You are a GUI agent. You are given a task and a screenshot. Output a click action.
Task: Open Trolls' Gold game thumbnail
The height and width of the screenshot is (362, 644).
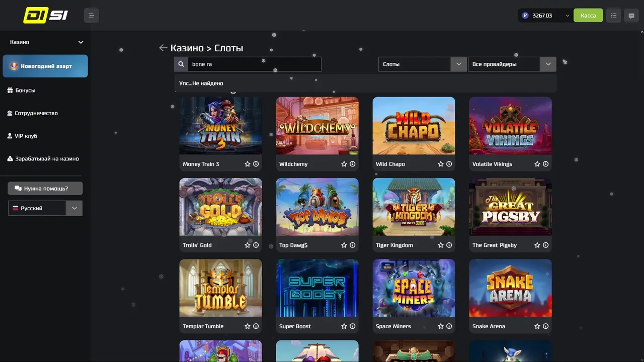point(220,207)
